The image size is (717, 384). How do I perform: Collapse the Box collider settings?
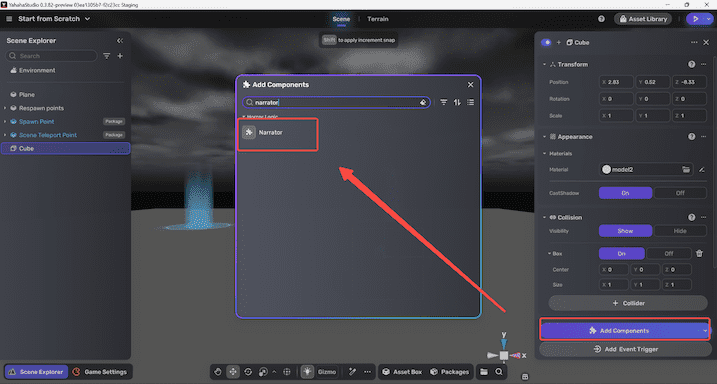tap(549, 253)
